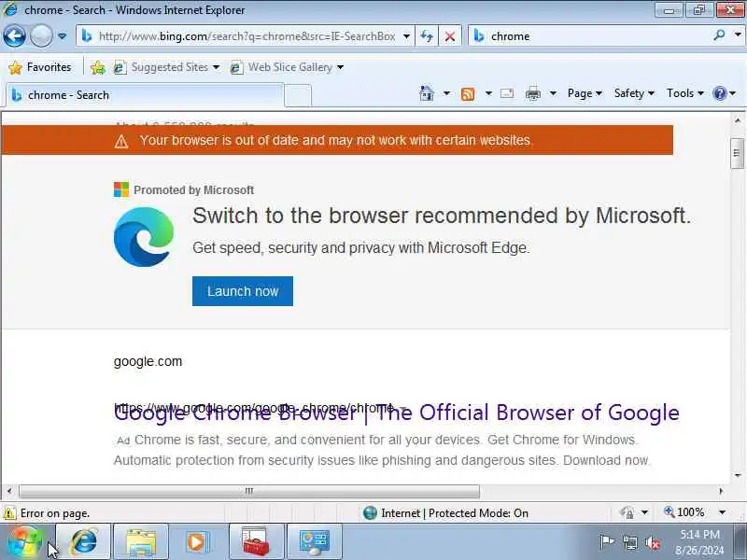Screen dimensions: 747x560
Task: Click the muted volume tray icon
Action: pos(653,542)
